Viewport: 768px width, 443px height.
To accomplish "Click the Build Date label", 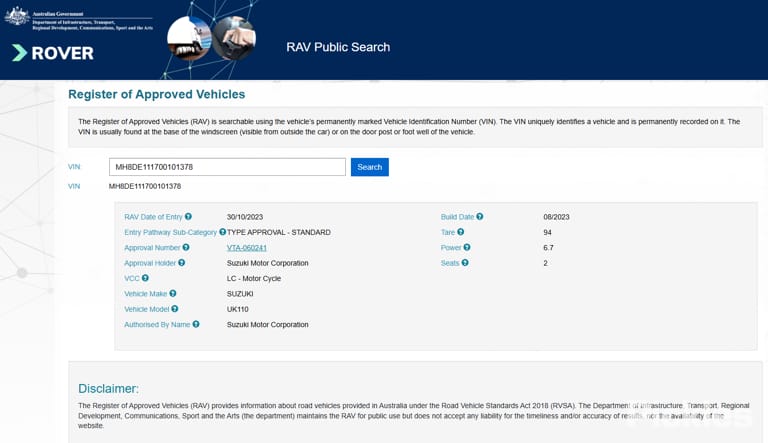I will (457, 217).
